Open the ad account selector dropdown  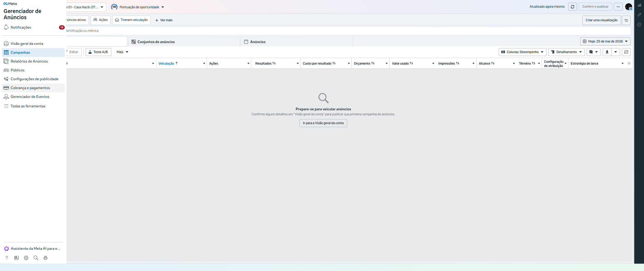click(86, 7)
